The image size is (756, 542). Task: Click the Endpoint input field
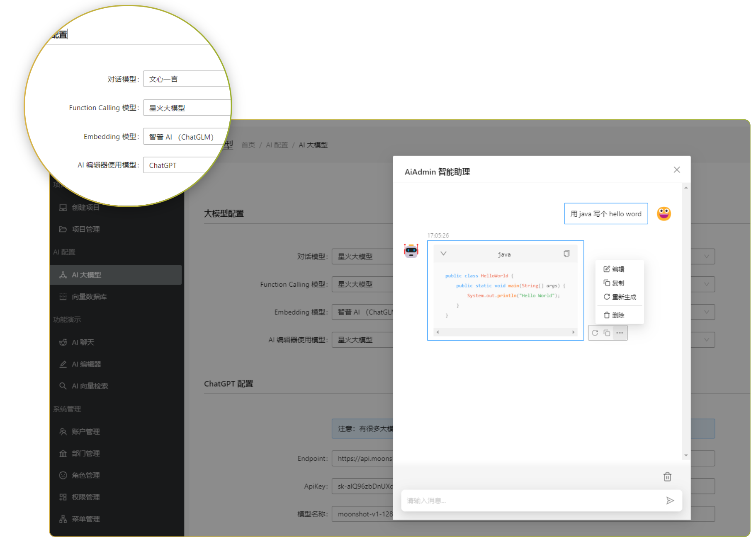[x=362, y=458]
